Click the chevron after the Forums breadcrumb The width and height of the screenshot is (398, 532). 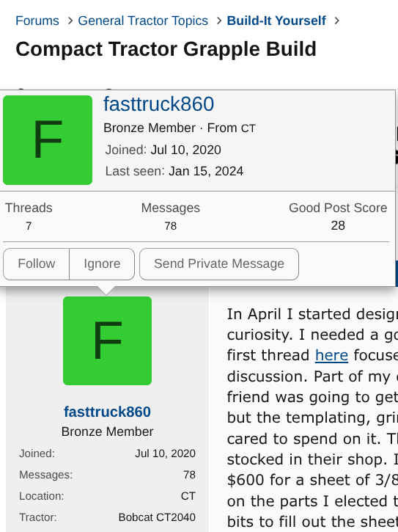70,21
